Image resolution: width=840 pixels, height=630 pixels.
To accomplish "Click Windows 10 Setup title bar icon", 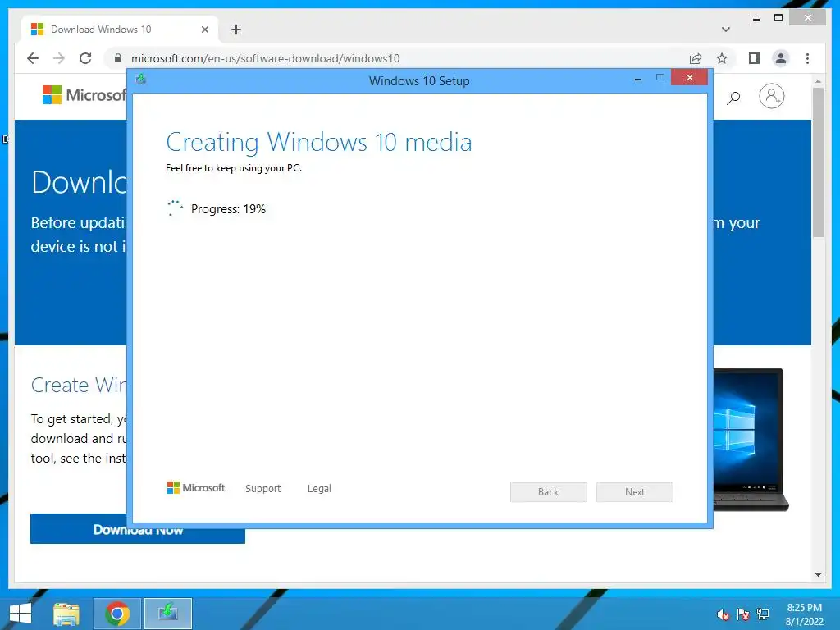I will (x=141, y=80).
